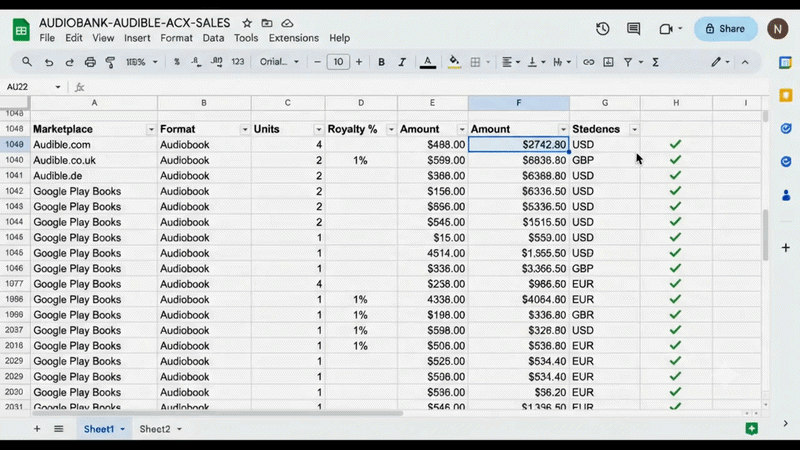Viewport: 800px width, 450px height.
Task: Open the comments panel
Action: click(633, 29)
